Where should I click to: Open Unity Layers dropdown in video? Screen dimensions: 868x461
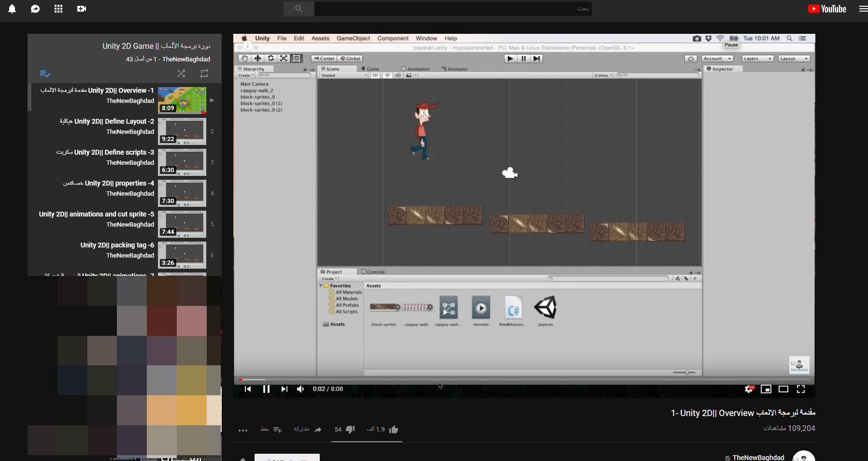click(758, 58)
